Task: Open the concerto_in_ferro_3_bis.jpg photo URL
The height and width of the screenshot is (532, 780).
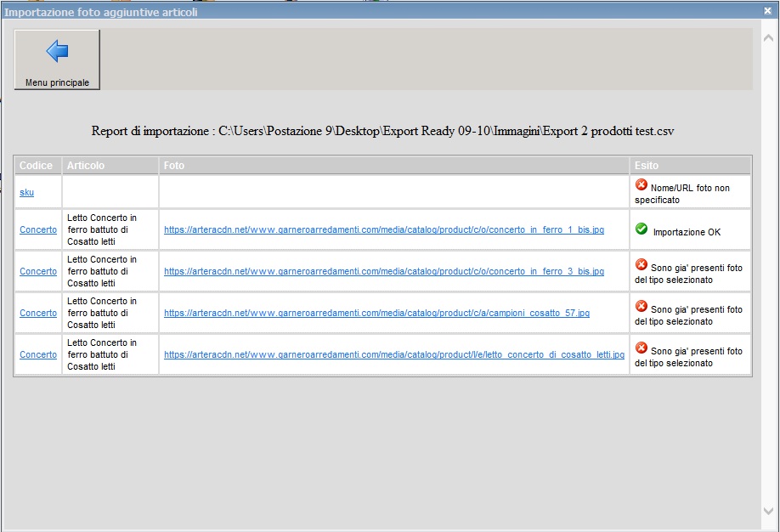Action: tap(384, 271)
